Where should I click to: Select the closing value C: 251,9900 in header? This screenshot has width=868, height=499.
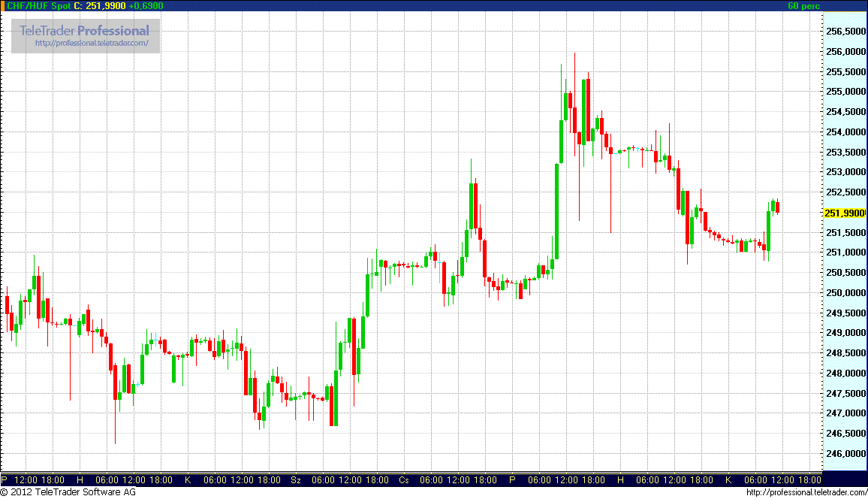pyautogui.click(x=100, y=5)
